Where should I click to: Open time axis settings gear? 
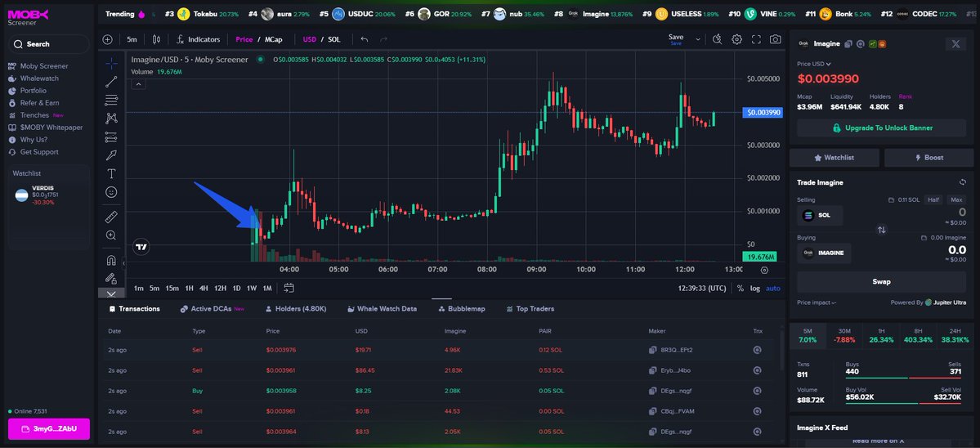click(764, 270)
